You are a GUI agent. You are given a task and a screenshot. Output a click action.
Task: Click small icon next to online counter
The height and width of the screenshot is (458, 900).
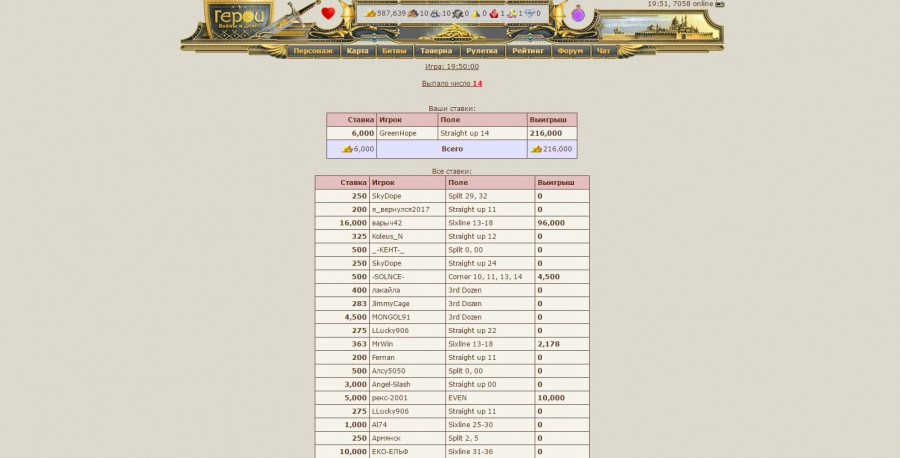click(720, 3)
